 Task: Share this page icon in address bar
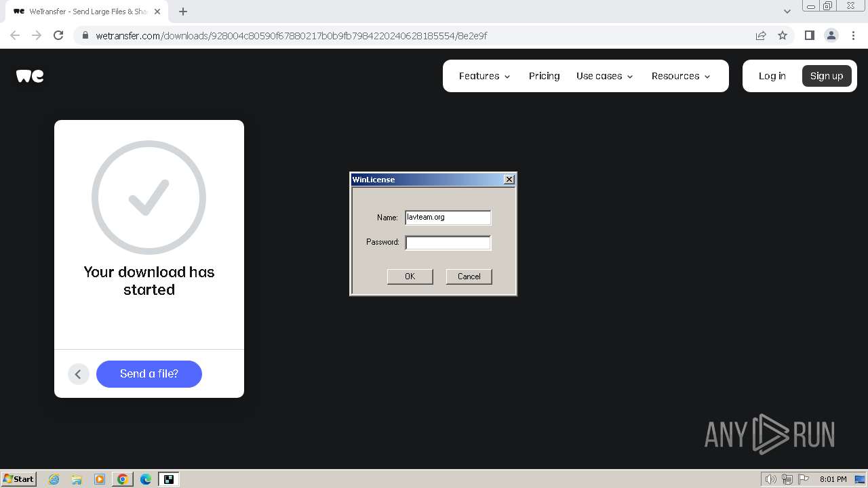point(761,35)
